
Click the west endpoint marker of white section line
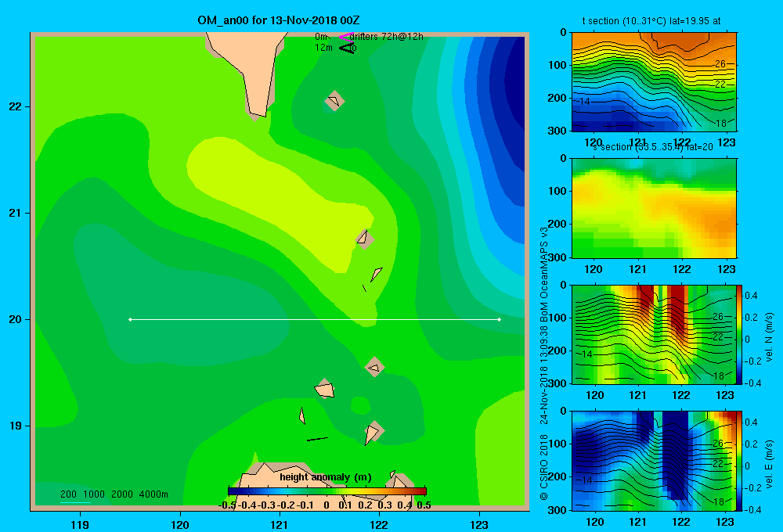click(130, 319)
